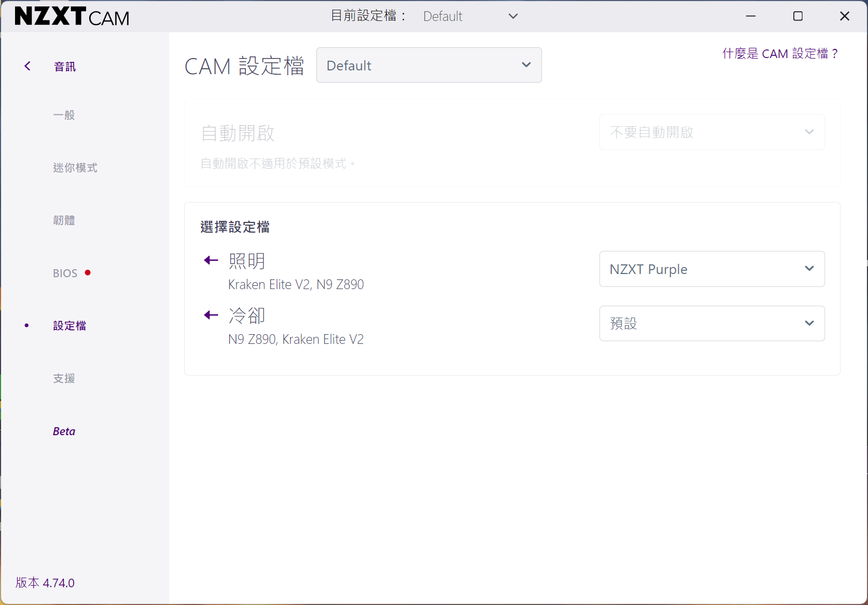Open the 迷你模式 settings section
Viewport: 868px width, 605px height.
(75, 168)
